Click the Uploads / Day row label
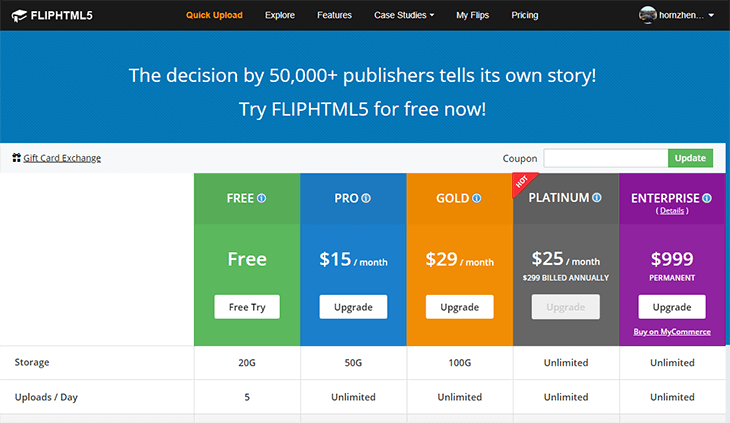 pos(46,397)
